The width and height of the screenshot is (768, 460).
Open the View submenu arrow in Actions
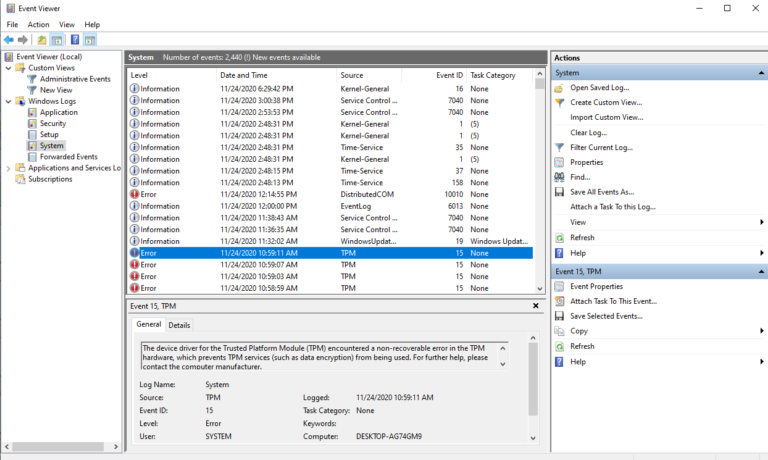point(762,222)
